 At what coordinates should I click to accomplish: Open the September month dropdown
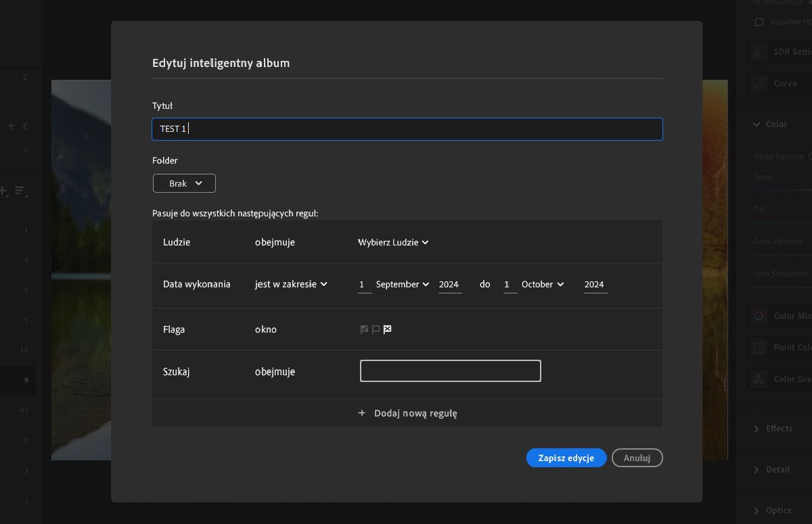pyautogui.click(x=402, y=284)
